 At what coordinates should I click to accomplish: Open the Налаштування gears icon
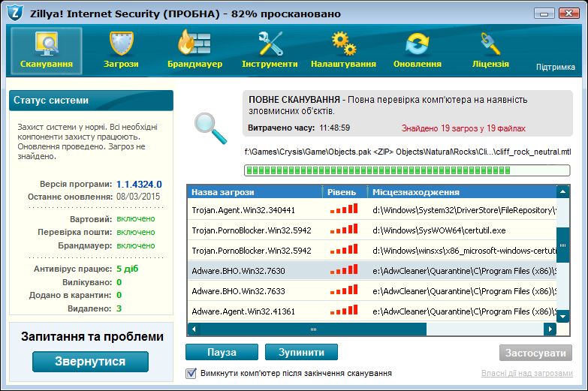pyautogui.click(x=343, y=44)
